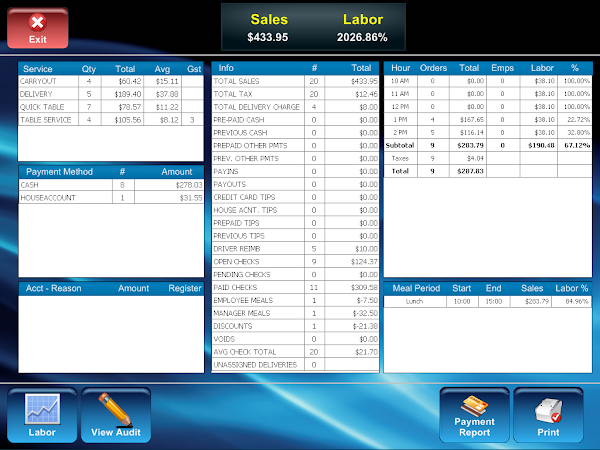Click the Lunch sales value $283.79

(537, 301)
